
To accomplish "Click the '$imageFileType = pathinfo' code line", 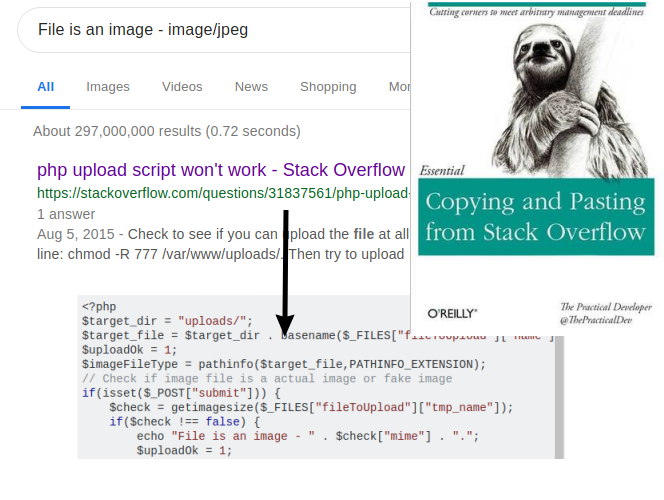I will pyautogui.click(x=284, y=364).
